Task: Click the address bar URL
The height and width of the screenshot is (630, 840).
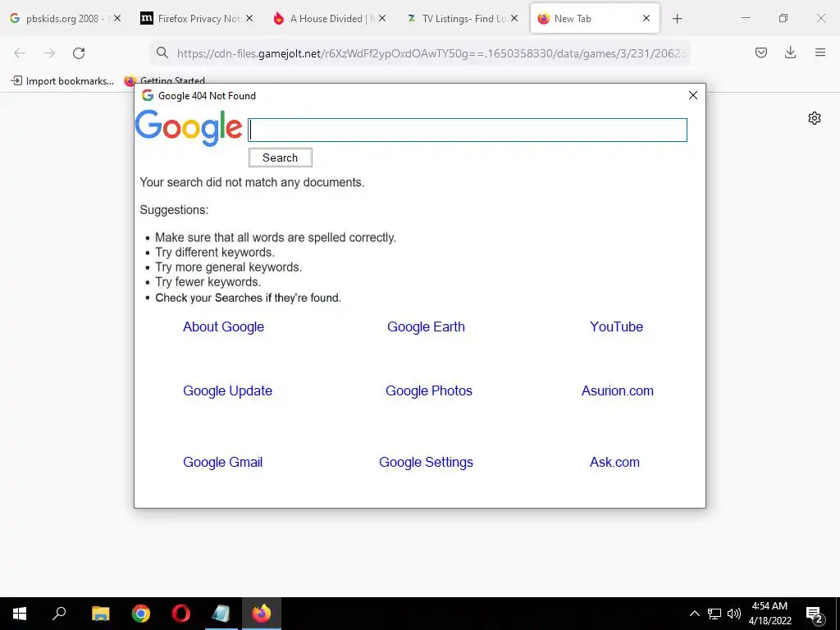Action: tap(431, 53)
